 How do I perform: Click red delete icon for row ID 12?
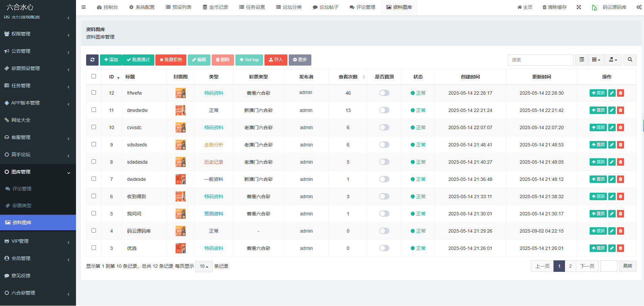click(x=620, y=93)
